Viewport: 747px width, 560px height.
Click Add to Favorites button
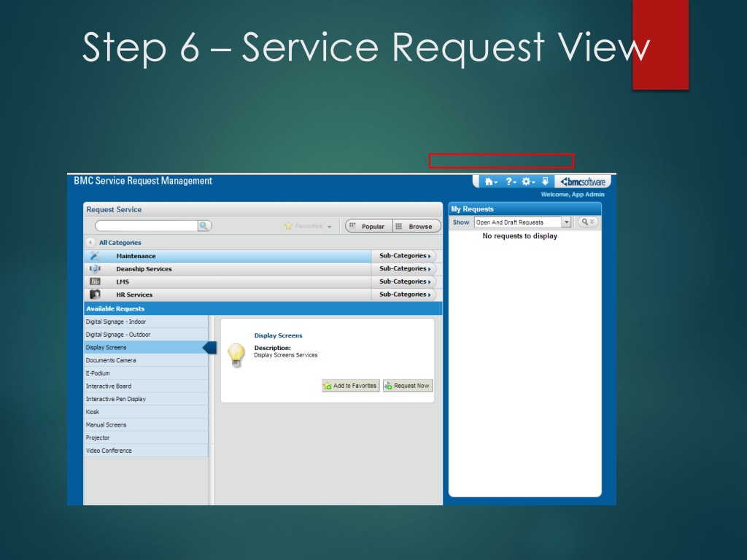click(x=351, y=386)
